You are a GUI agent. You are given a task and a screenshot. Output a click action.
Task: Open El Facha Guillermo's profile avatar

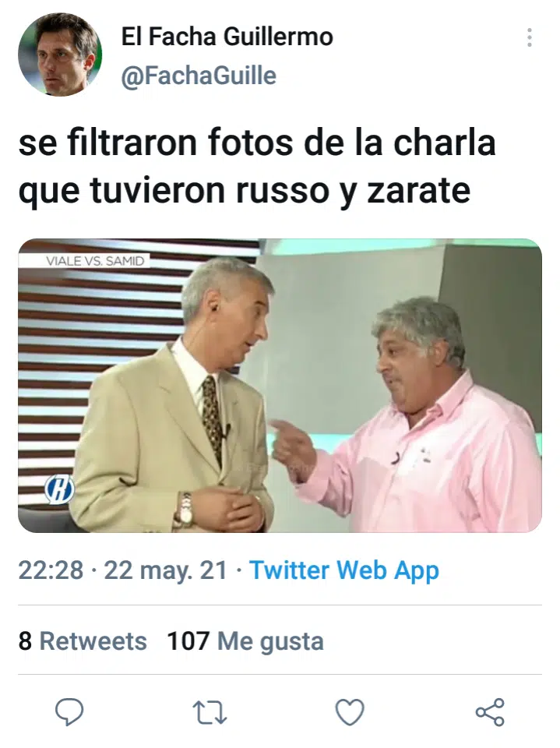(60, 55)
